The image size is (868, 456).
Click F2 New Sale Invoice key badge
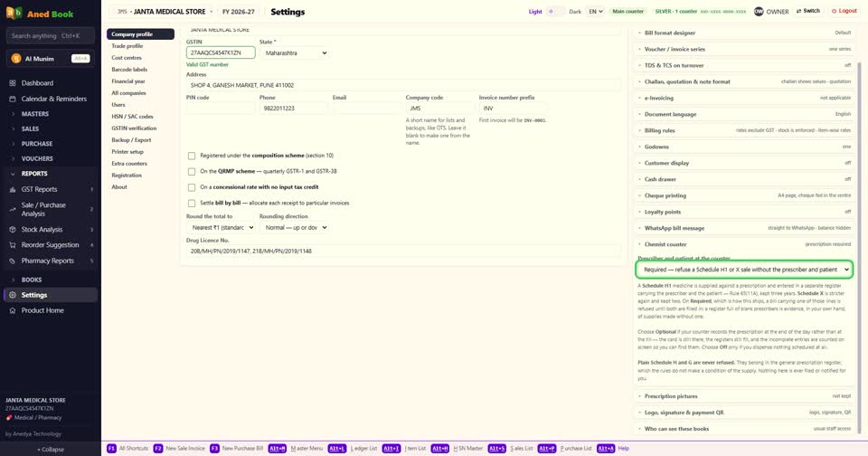pos(157,448)
